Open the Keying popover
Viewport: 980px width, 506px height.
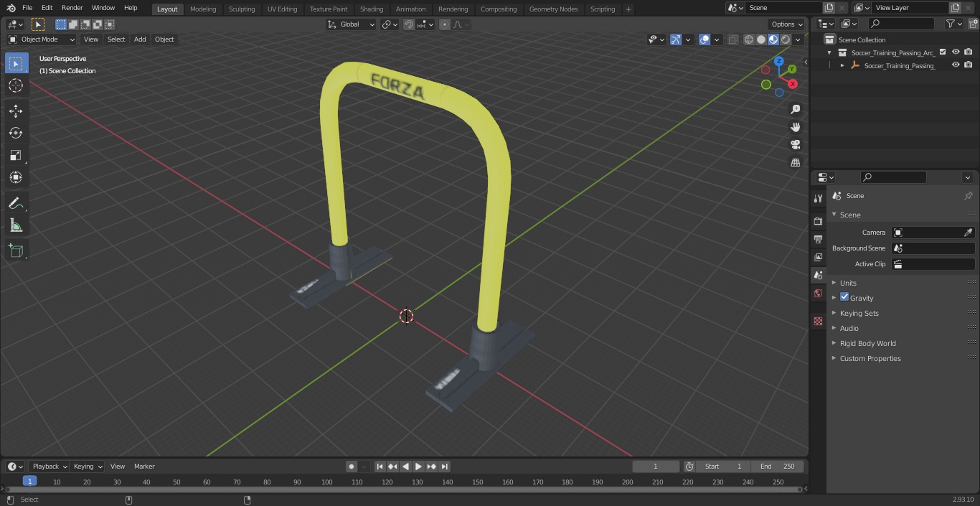pos(88,467)
